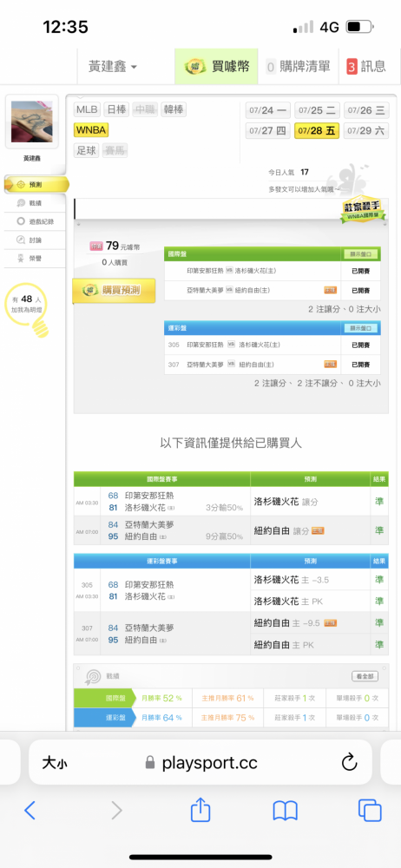This screenshot has width=401, height=868.
Task: Click the 主推月勝率 75 % stat
Action: coord(227,718)
